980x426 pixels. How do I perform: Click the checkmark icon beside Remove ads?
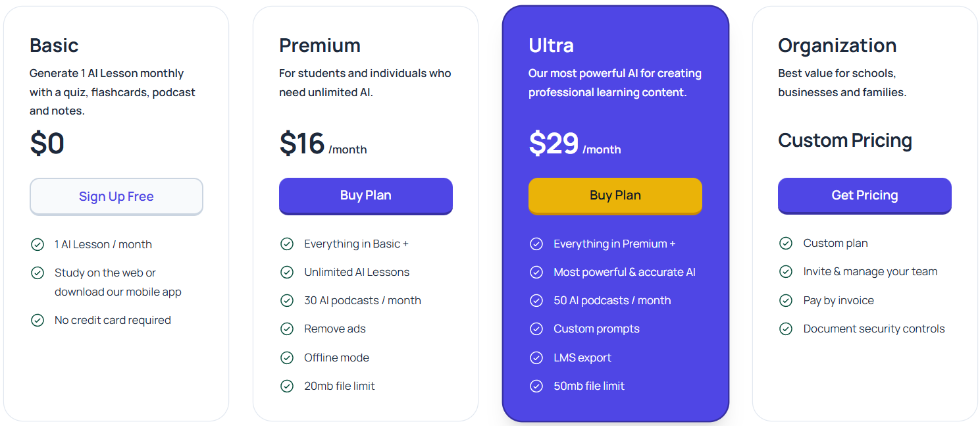pos(287,329)
